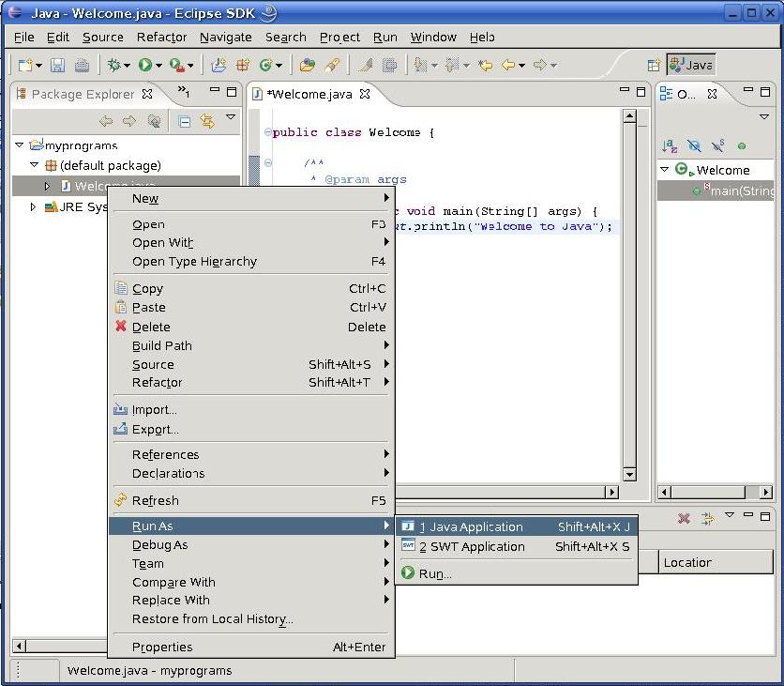Click the Print toolbar icon
The width and height of the screenshot is (784, 686).
[x=82, y=65]
